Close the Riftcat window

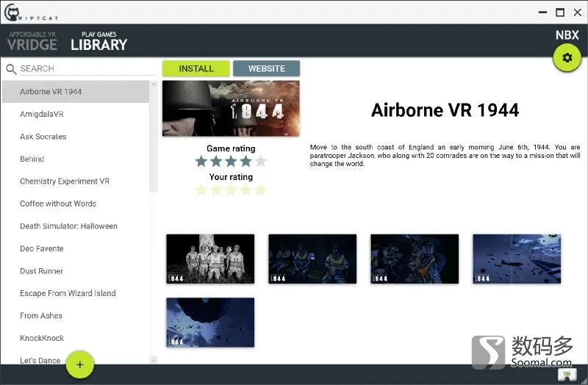[x=578, y=12]
